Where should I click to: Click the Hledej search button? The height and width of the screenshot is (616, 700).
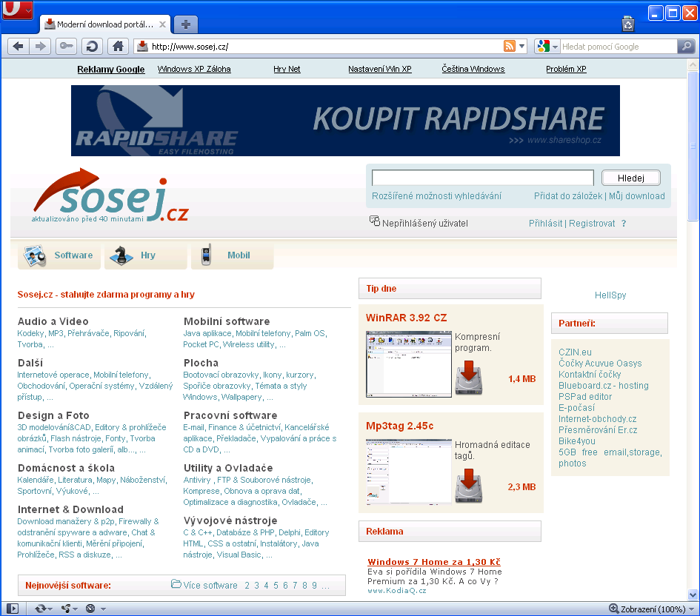tap(631, 178)
